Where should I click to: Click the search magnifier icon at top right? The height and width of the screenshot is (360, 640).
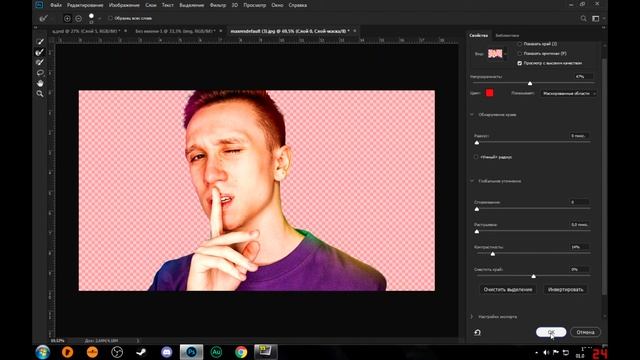coord(584,18)
